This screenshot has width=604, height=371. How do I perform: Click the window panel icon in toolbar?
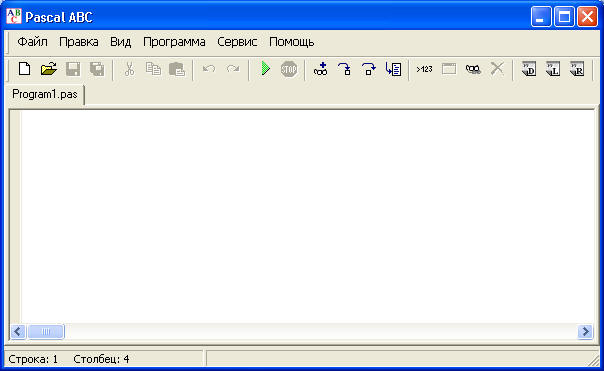(449, 69)
